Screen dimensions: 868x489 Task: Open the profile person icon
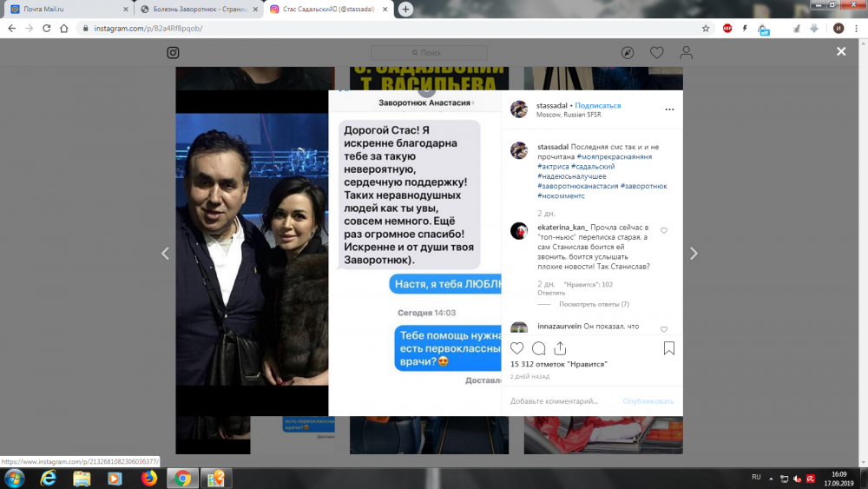click(x=686, y=53)
